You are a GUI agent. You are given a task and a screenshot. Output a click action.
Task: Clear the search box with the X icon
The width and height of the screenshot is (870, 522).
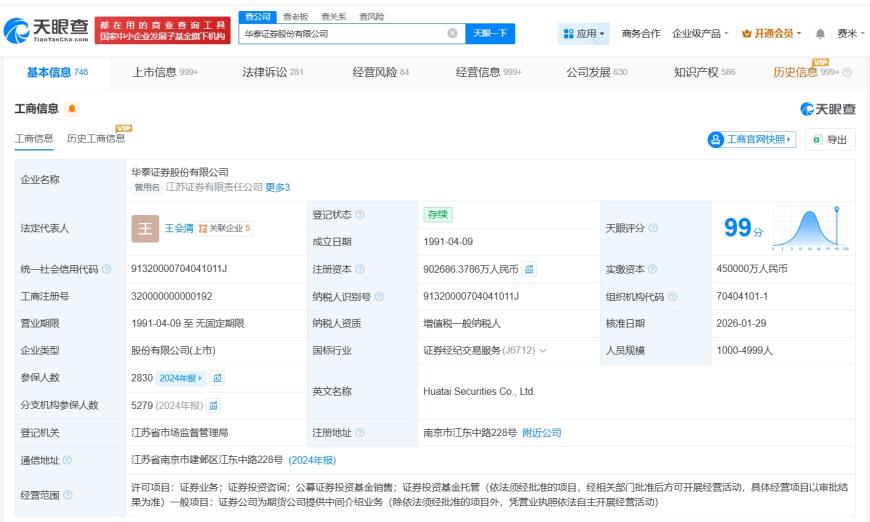(x=452, y=33)
